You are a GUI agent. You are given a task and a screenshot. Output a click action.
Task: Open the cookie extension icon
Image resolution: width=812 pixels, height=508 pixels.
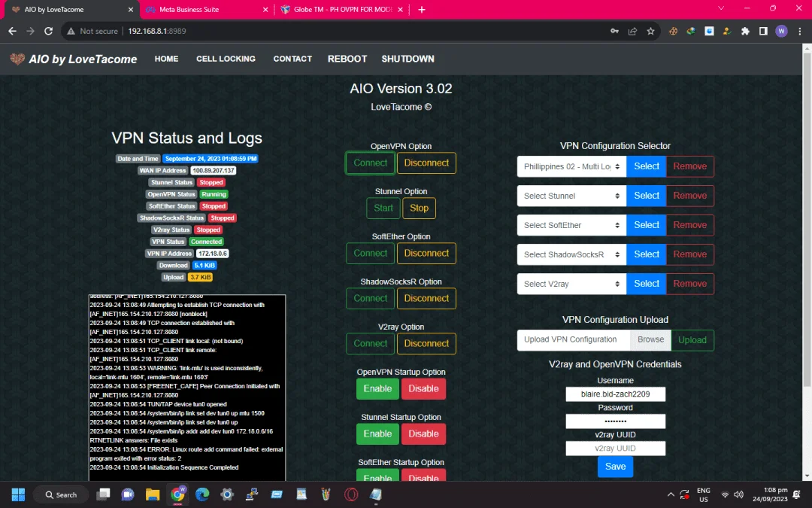point(673,31)
